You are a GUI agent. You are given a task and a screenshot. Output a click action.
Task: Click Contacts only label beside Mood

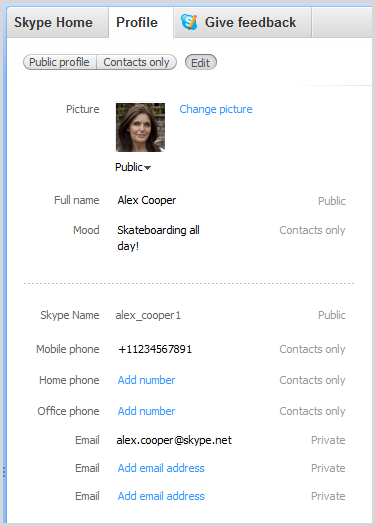(312, 230)
